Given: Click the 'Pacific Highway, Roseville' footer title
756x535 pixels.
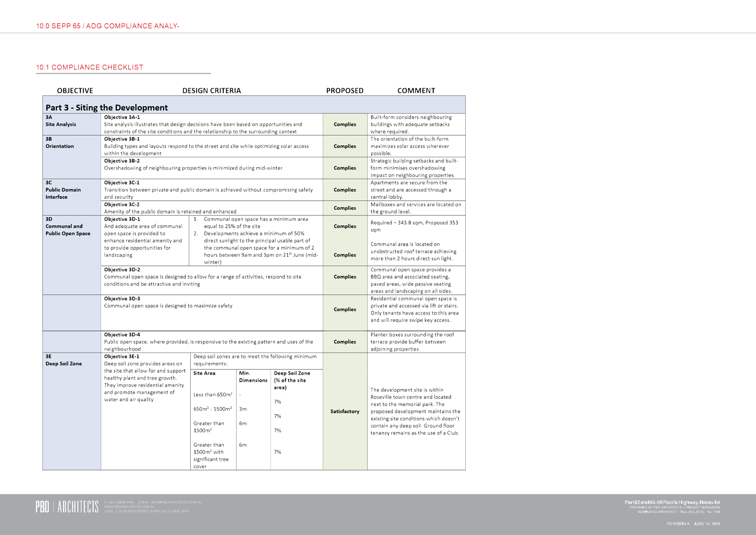Looking at the screenshot, I should click(x=672, y=502).
